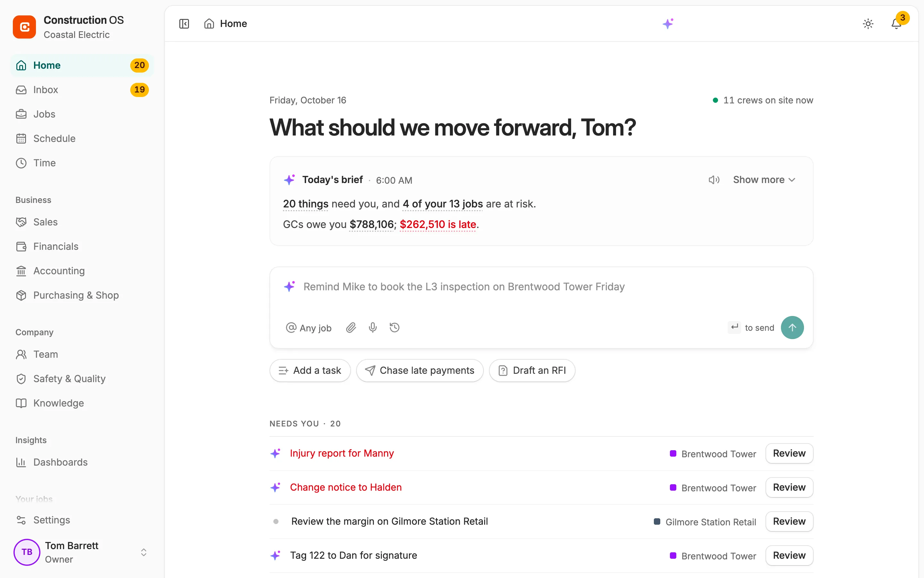Open Time tracking in sidebar

[82, 163]
